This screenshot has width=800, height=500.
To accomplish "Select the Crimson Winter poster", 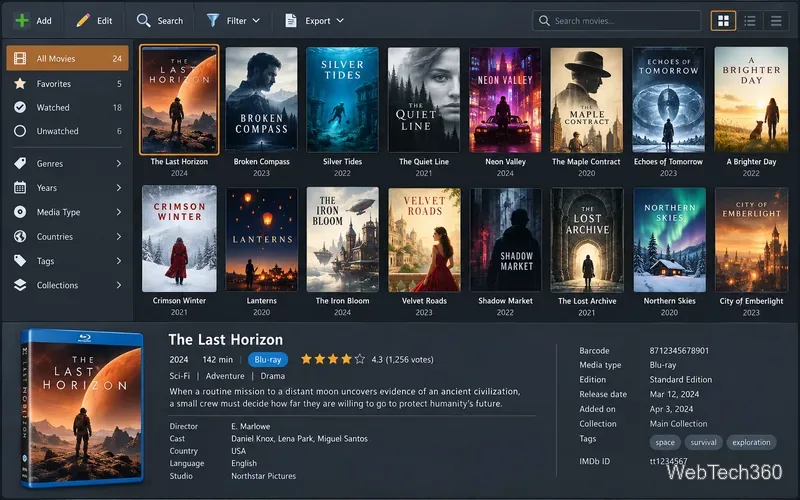I will [179, 239].
